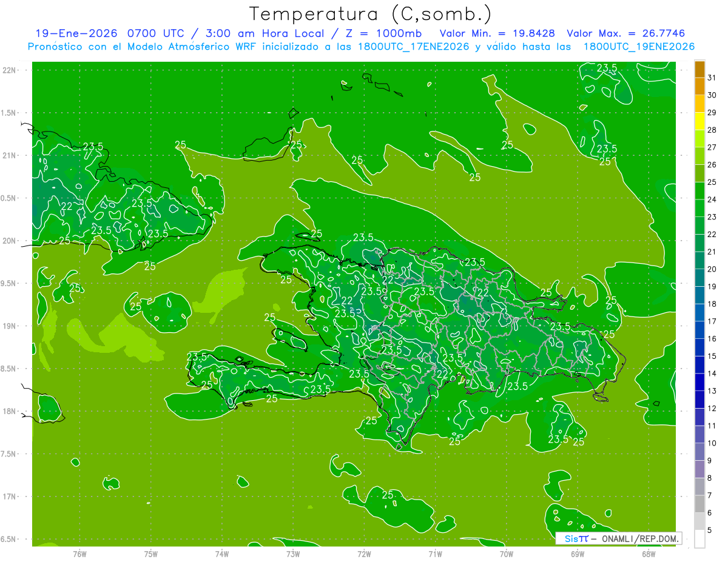This screenshot has width=728, height=562.
Task: Click the '68W' longitude label
Action: pos(649,554)
